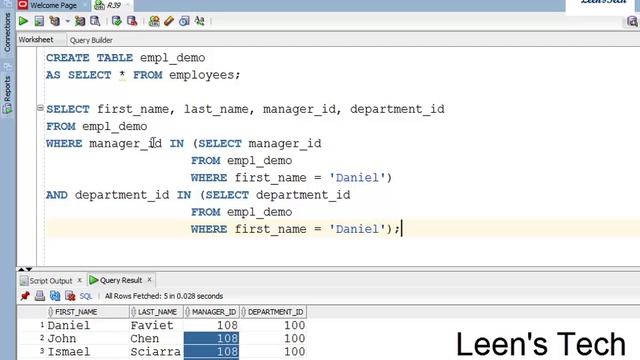640x360 pixels.
Task: Click 'department_id' in the SELECT list line
Action: pyautogui.click(x=397, y=109)
